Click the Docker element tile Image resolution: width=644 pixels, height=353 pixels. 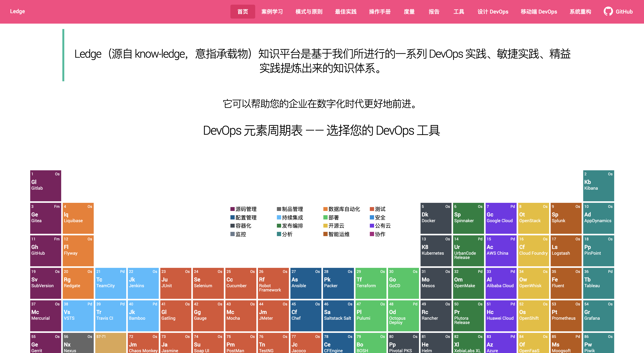click(435, 218)
